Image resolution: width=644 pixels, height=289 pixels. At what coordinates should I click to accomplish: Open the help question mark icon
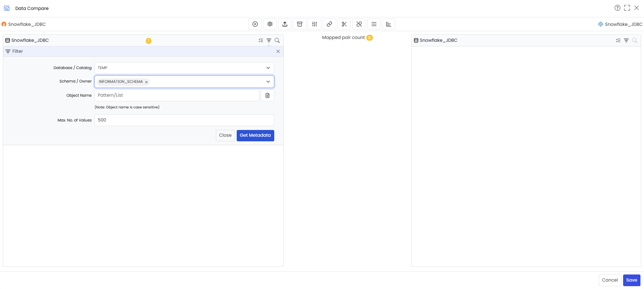617,8
